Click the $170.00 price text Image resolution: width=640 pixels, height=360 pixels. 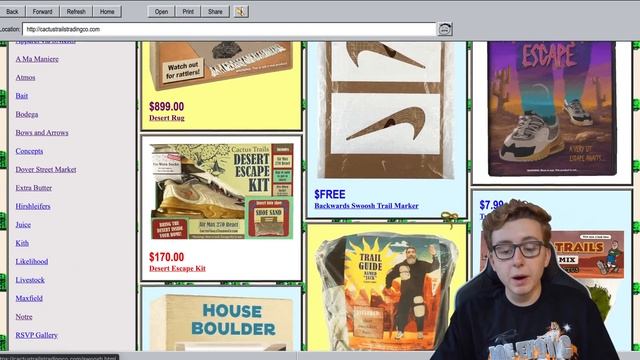pyautogui.click(x=167, y=257)
